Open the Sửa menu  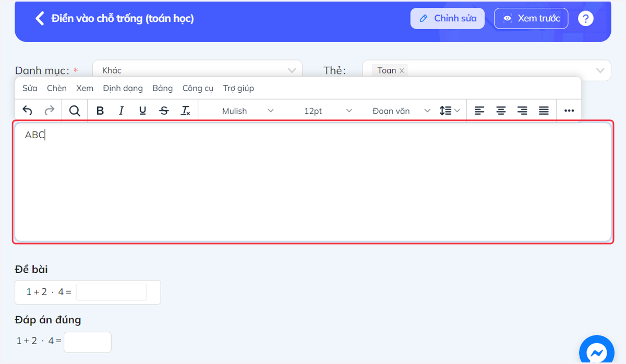(30, 88)
